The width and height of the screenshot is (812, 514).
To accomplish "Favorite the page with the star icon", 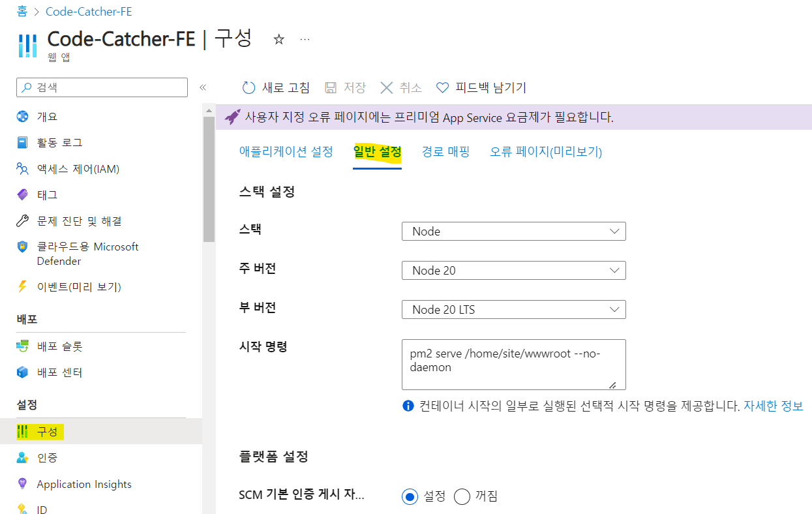I will [278, 40].
